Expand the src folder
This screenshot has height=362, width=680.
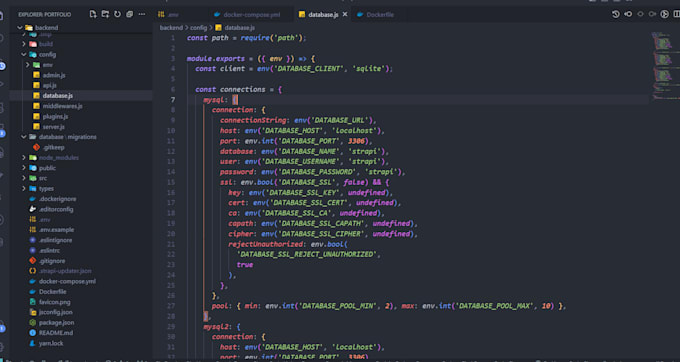[x=24, y=178]
